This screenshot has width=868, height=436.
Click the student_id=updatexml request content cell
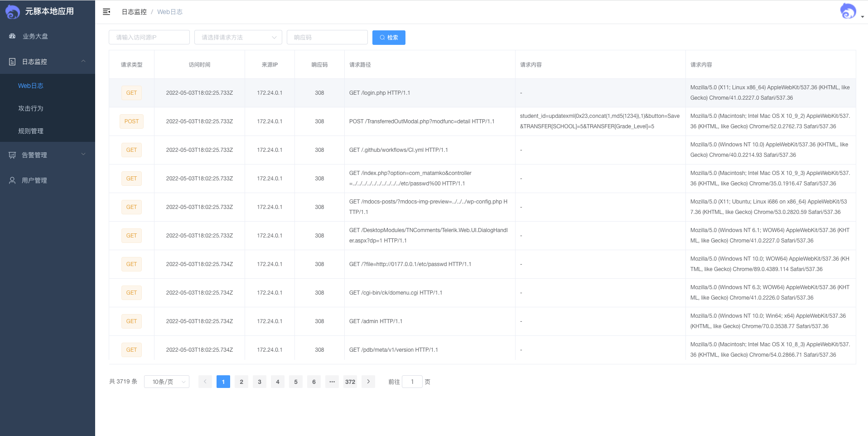point(600,121)
